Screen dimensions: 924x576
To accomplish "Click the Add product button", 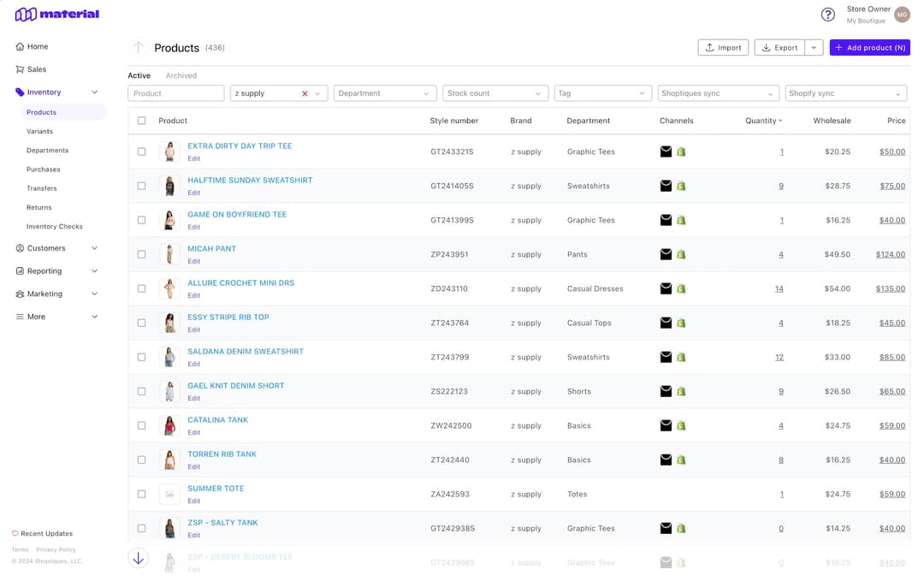I will click(869, 48).
